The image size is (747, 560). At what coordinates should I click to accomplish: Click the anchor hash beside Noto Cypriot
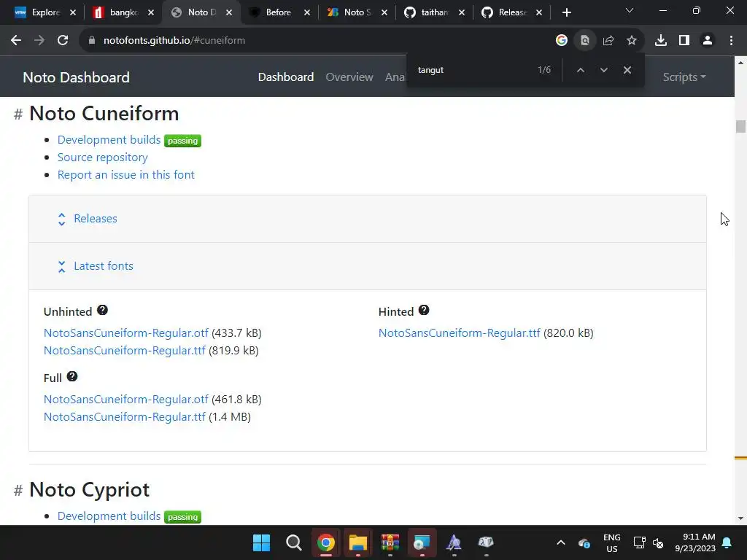18,491
